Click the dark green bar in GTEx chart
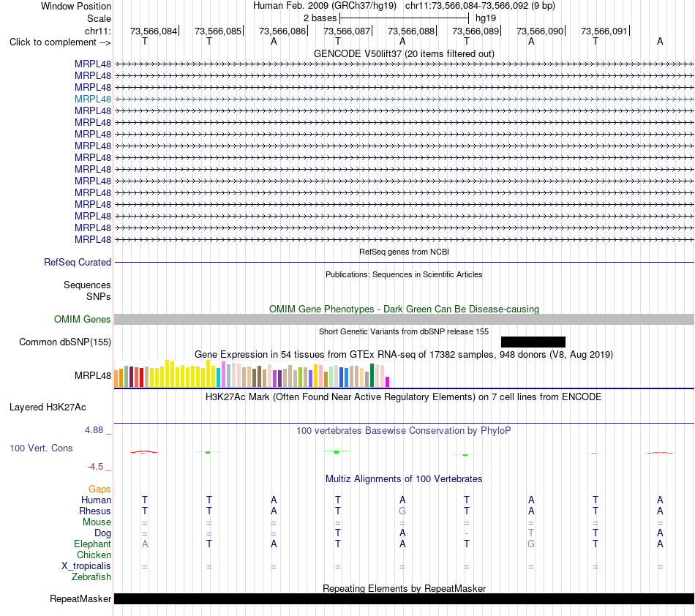 (x=372, y=375)
